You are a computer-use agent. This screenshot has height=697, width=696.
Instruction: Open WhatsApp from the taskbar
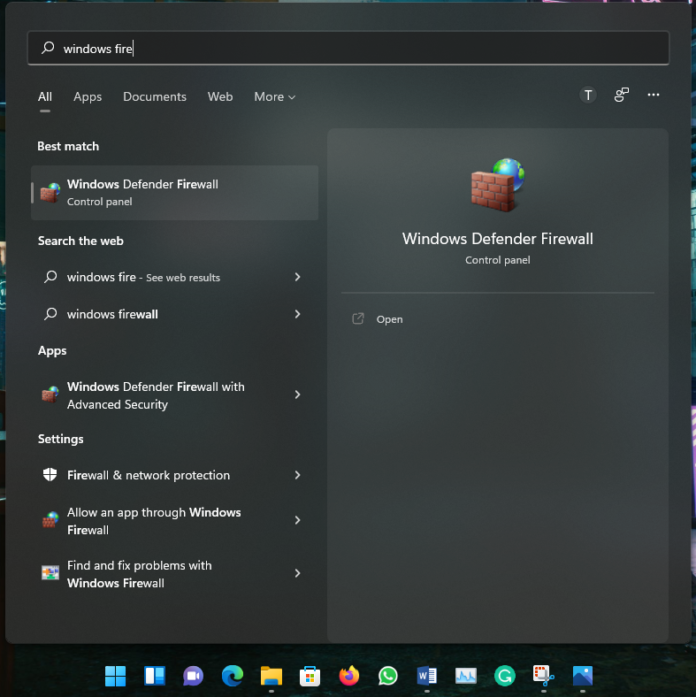coord(388,676)
